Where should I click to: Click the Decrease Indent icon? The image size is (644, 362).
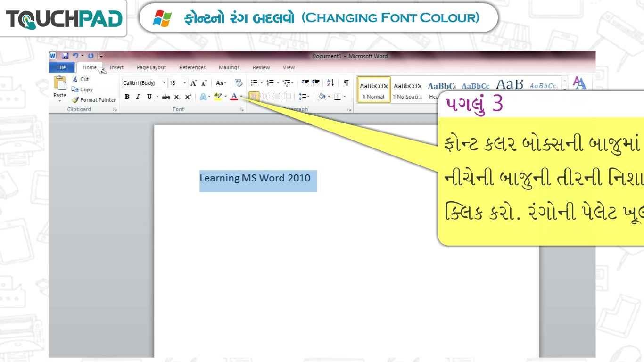pyautogui.click(x=305, y=83)
